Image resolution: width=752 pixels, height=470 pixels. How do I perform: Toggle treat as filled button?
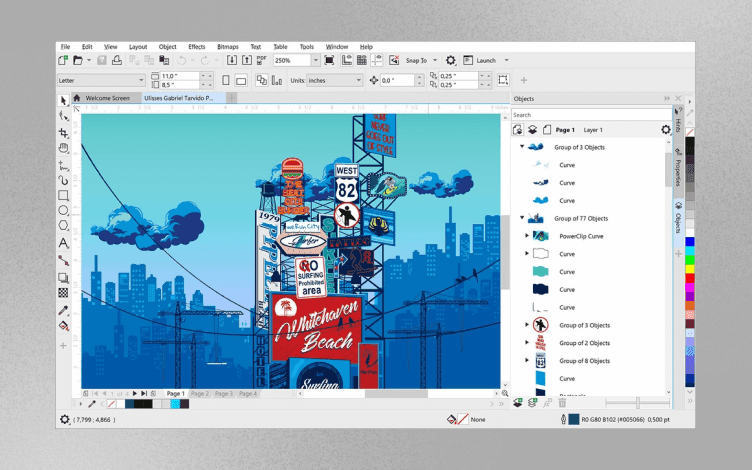click(503, 80)
